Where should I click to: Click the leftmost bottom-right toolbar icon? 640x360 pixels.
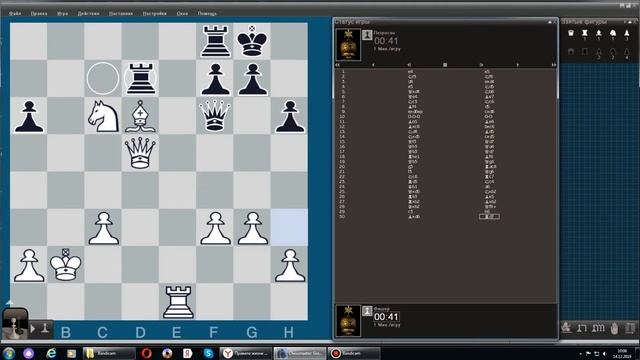pyautogui.click(x=567, y=328)
